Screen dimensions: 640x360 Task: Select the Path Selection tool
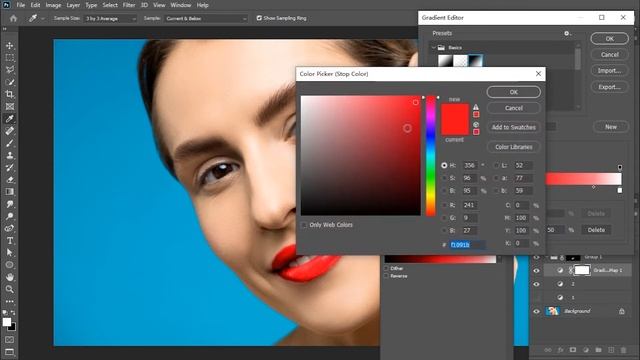pyautogui.click(x=9, y=253)
